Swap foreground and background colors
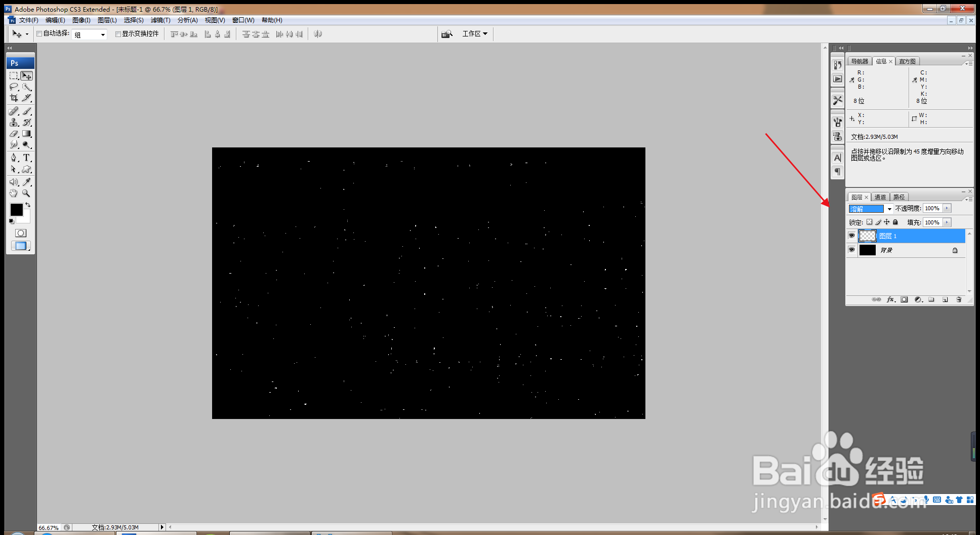 [28, 205]
